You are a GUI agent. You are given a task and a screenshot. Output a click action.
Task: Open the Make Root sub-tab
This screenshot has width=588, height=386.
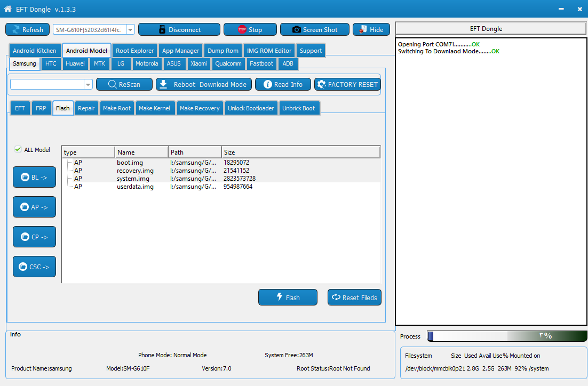pyautogui.click(x=117, y=108)
